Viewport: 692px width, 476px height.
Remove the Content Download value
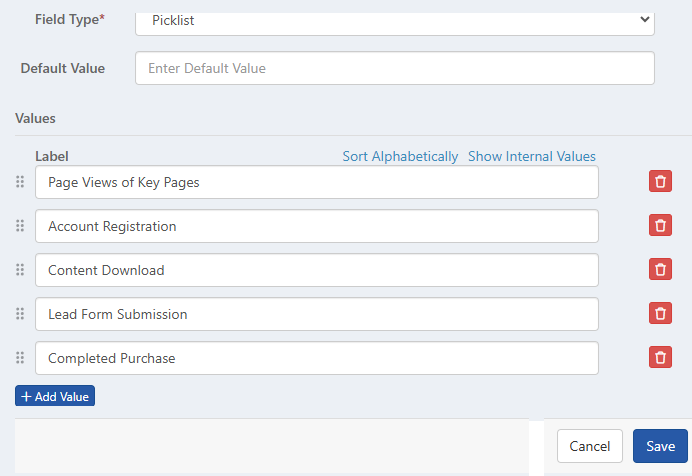[x=660, y=270]
